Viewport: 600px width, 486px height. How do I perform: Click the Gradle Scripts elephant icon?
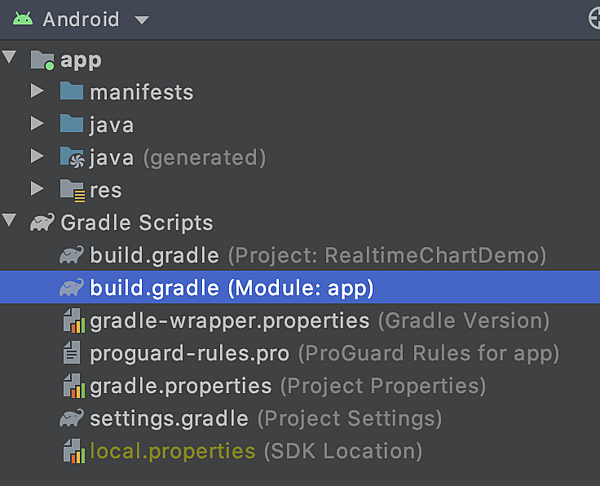(42, 222)
